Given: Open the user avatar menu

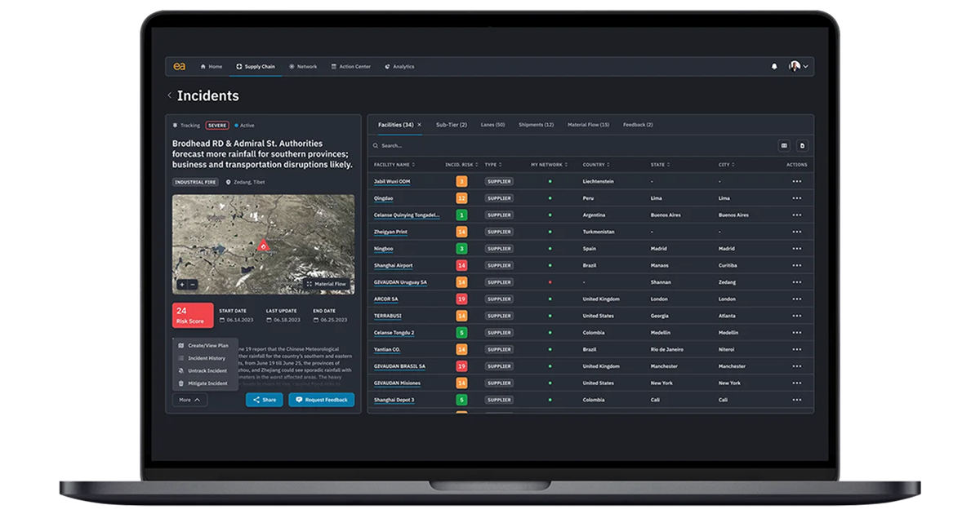Looking at the screenshot, I should point(799,66).
